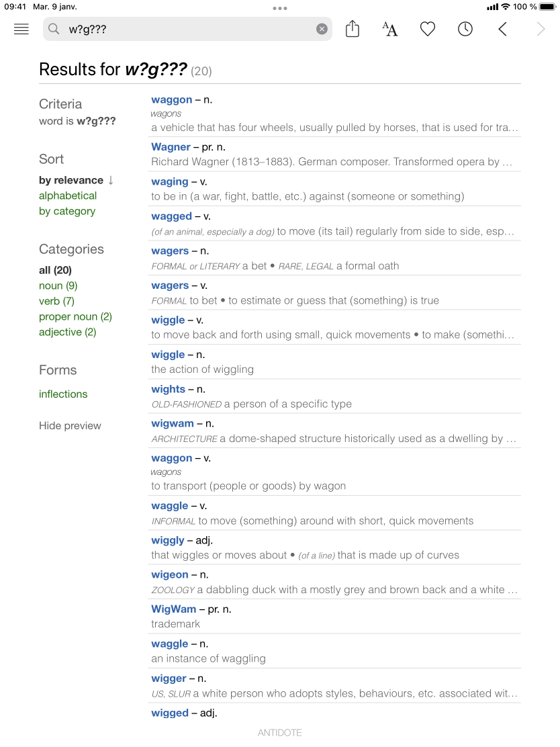Open text size settings
Viewport: 560px width, 747px height.
390,29
